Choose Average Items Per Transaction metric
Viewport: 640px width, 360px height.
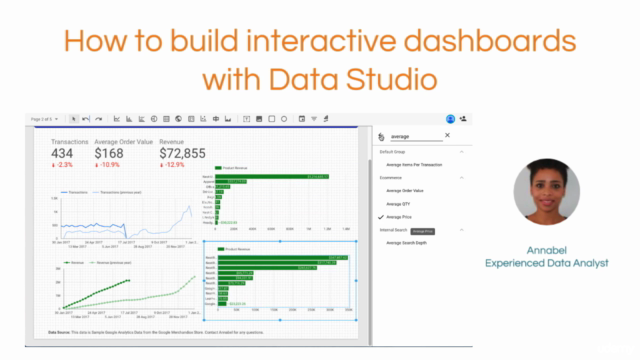[x=414, y=165]
